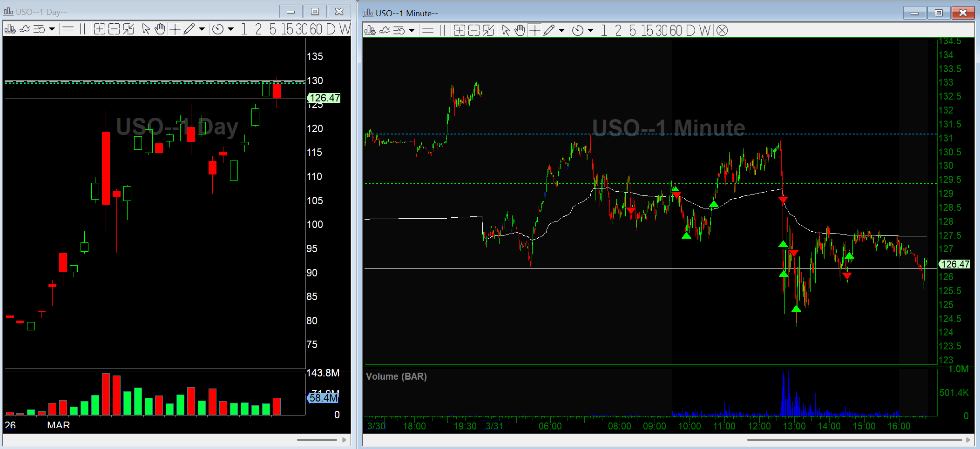Switch Day chart to 2-minute interval
Viewport: 980px width, 449px height.
(258, 29)
